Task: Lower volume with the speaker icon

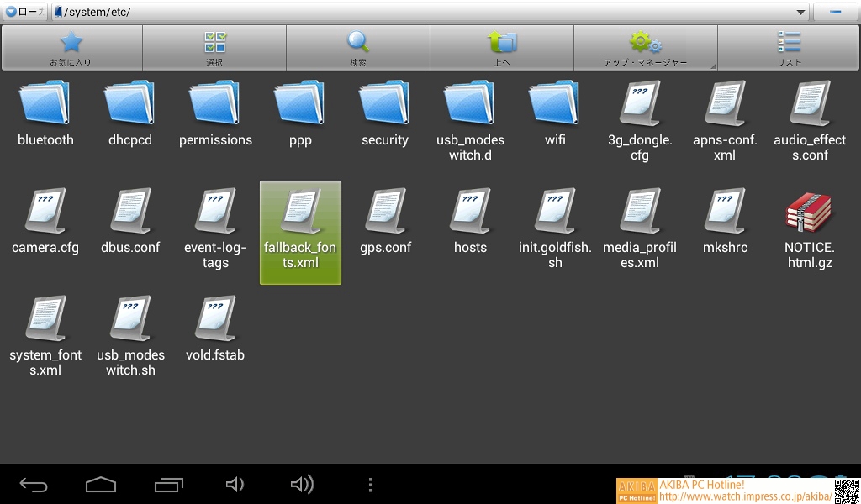Action: point(235,485)
